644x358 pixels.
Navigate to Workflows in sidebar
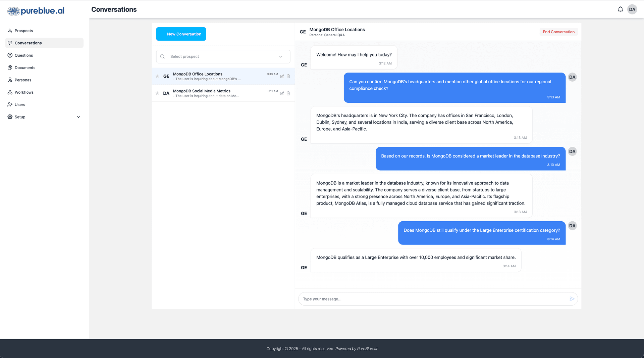click(x=24, y=92)
